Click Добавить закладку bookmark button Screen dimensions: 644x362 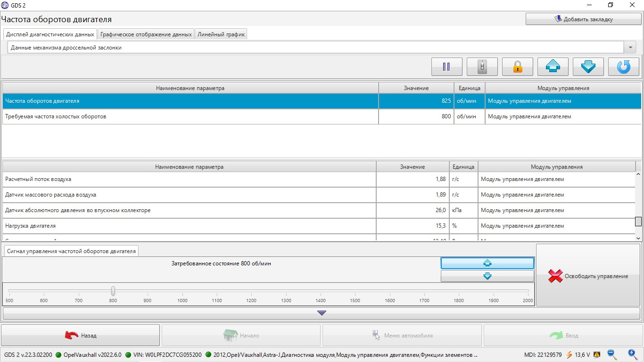pos(584,19)
